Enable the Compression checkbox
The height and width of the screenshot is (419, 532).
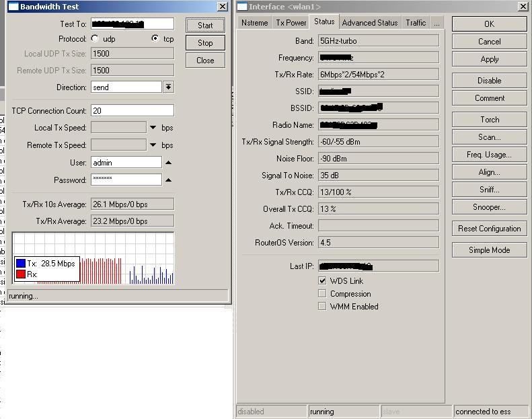coord(322,293)
